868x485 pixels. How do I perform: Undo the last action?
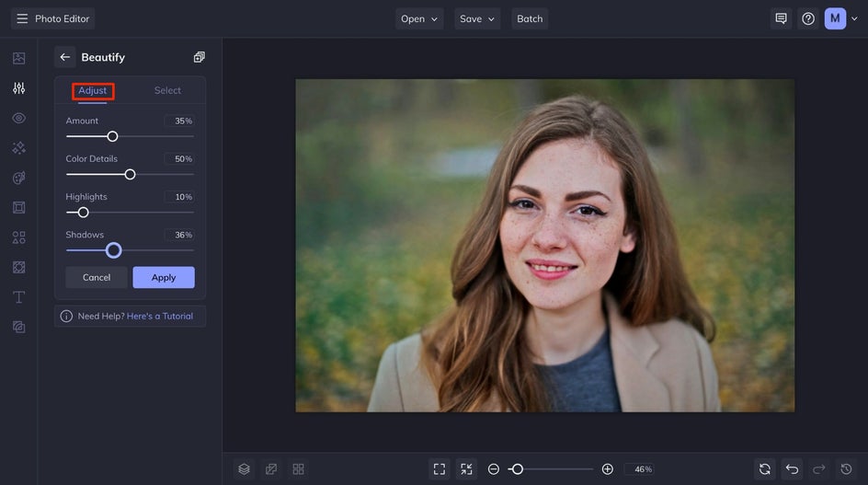(x=793, y=469)
